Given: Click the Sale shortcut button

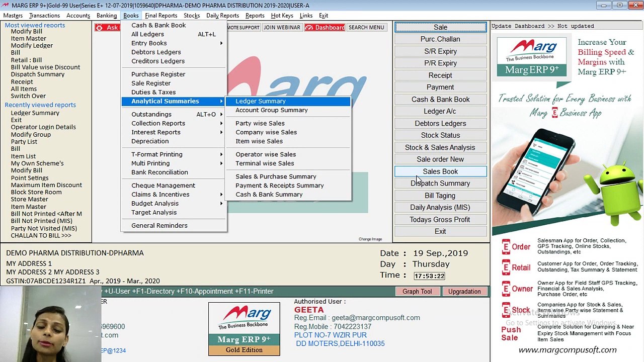Looking at the screenshot, I should coord(440,27).
